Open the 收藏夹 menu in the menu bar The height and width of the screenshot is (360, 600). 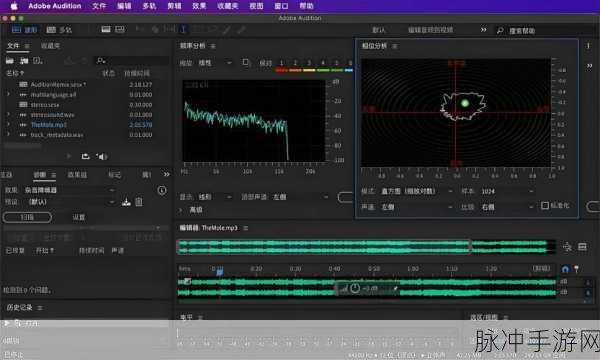[x=228, y=6]
